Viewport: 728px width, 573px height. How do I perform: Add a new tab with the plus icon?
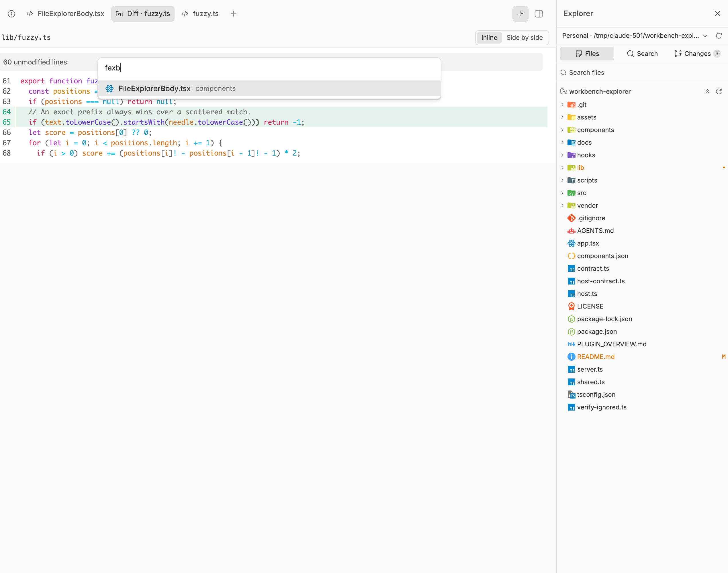234,14
